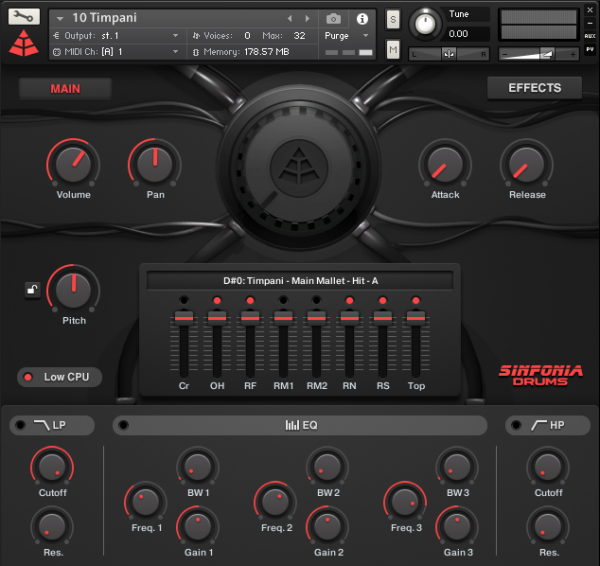Open instrument edit mode with wrench icon
The width and height of the screenshot is (600, 566).
26,17
